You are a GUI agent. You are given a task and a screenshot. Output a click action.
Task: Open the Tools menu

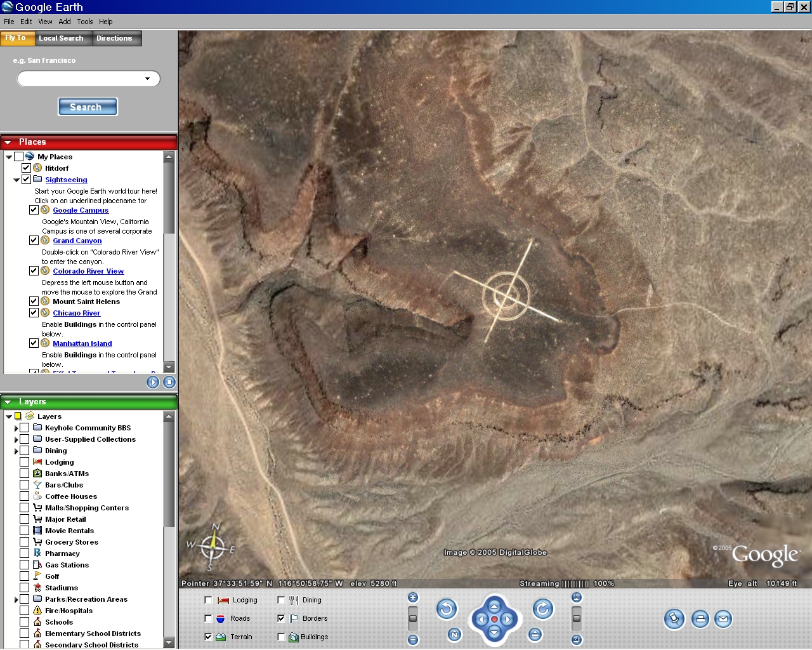pos(85,22)
